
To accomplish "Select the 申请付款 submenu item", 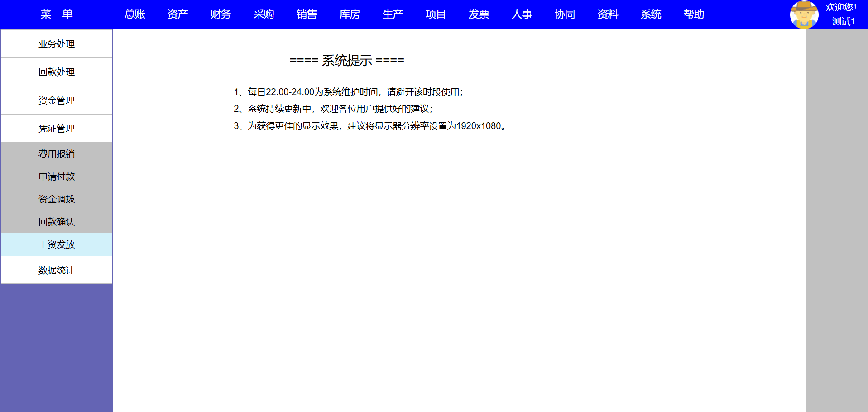I will (57, 177).
